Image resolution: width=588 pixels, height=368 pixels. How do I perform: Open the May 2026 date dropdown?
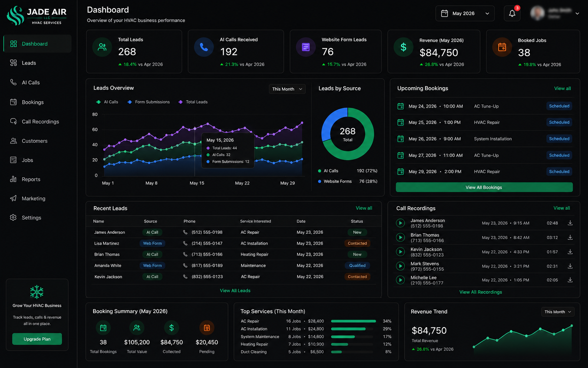[x=465, y=13]
